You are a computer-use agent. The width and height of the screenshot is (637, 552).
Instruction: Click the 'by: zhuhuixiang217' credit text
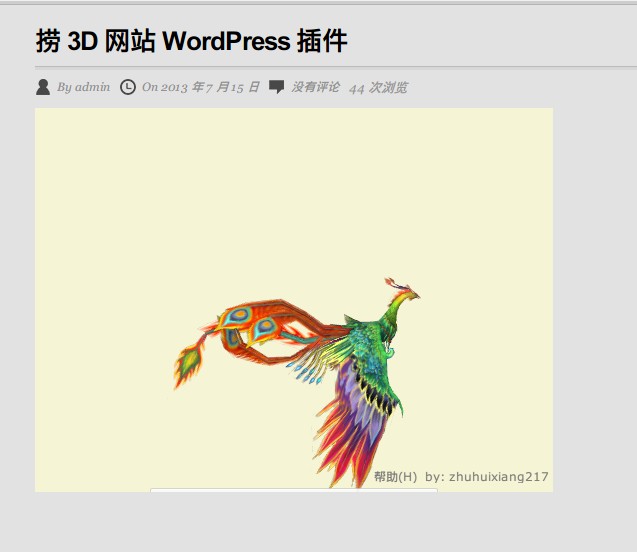tap(487, 476)
